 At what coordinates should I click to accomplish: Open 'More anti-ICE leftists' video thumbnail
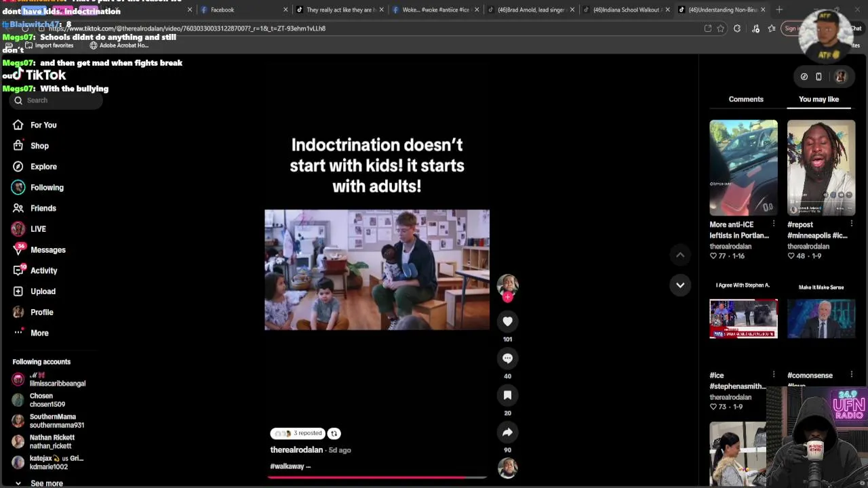click(743, 168)
